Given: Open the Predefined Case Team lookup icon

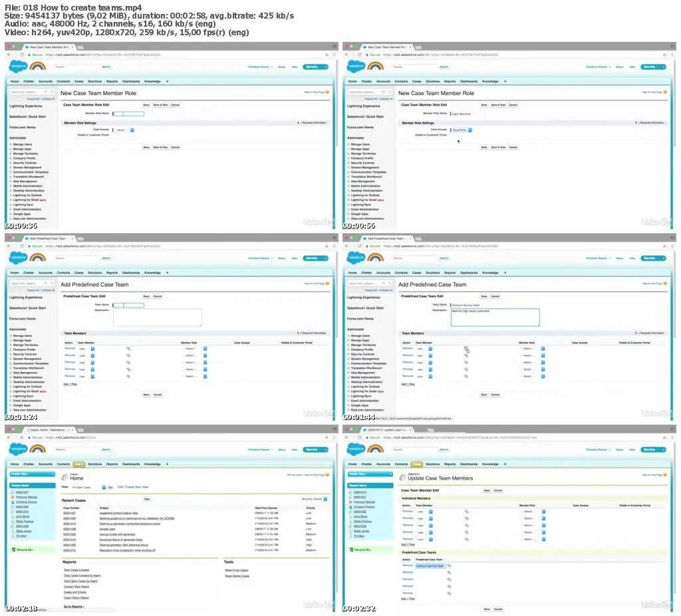Looking at the screenshot, I should 450,565.
